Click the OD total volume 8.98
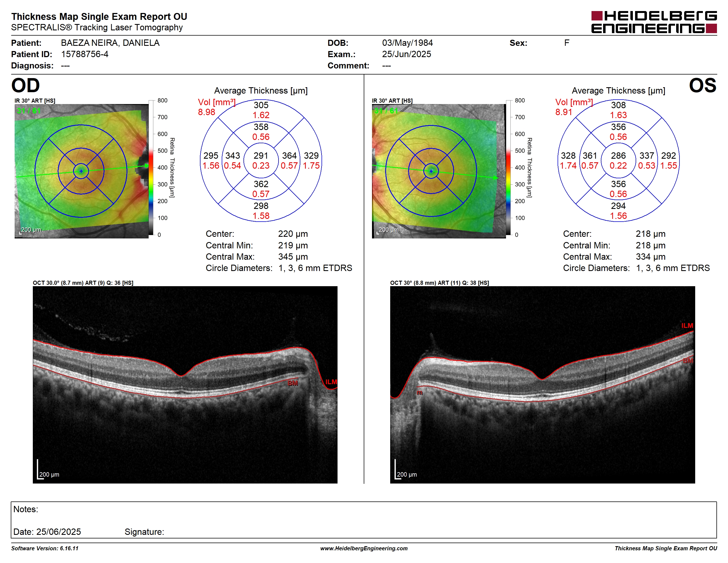This screenshot has height=563, width=728. coord(207,112)
